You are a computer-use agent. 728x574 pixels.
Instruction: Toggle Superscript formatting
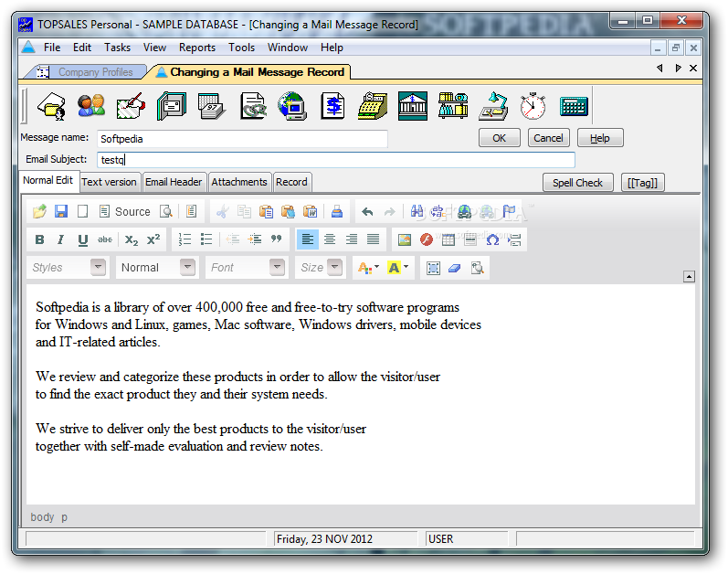click(153, 239)
